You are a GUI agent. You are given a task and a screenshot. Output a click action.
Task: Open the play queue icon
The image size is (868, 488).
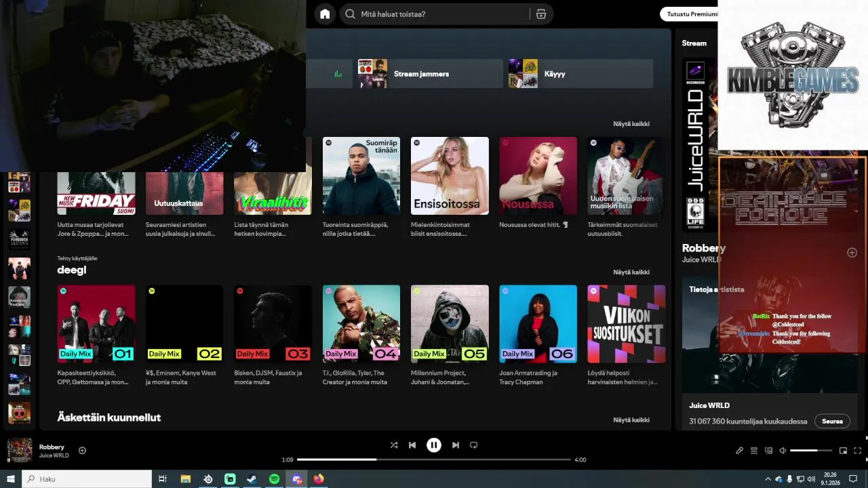(x=754, y=451)
